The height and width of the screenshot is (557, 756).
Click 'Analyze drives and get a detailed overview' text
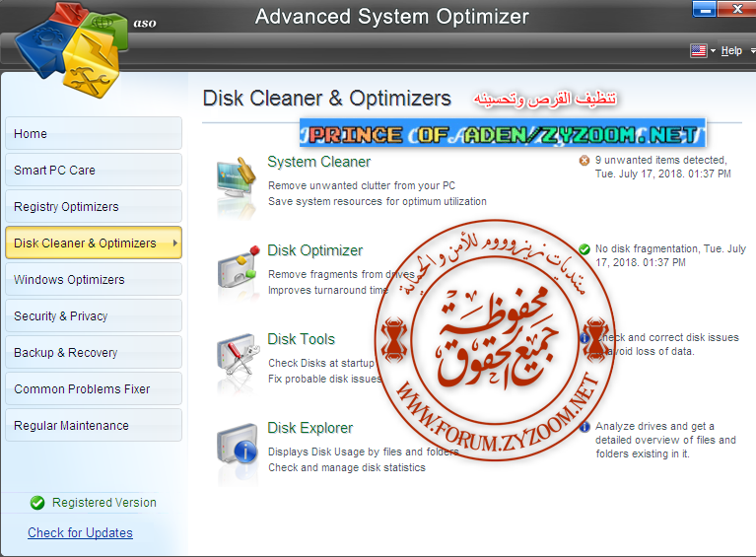665,440
